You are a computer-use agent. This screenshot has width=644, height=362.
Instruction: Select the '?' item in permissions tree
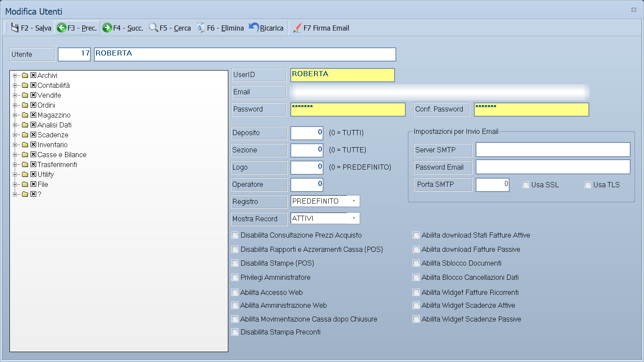point(39,194)
